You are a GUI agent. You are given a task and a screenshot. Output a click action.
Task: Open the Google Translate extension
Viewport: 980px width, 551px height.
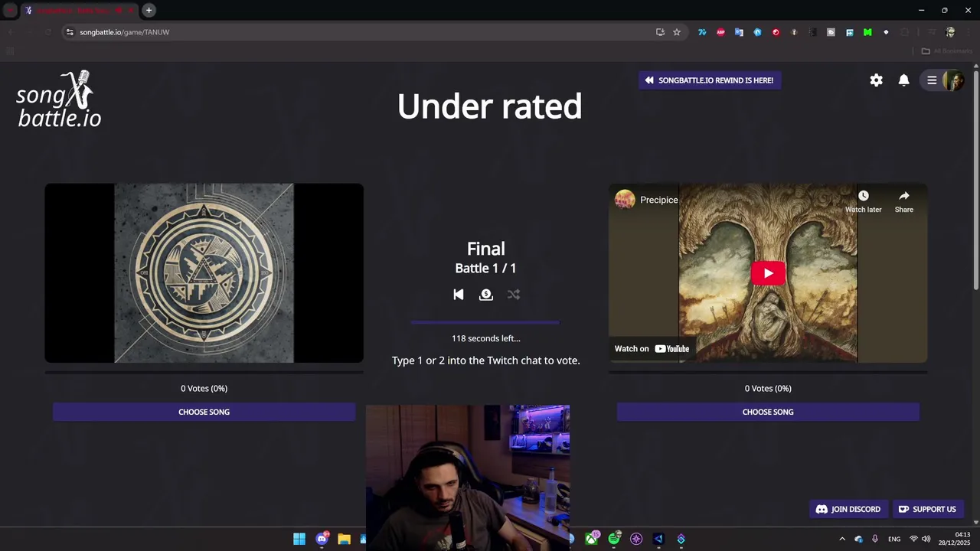click(x=739, y=32)
